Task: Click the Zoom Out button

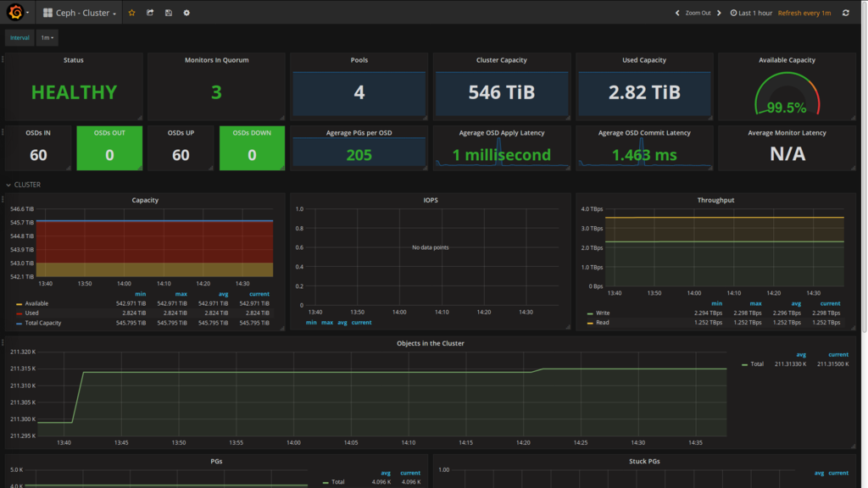Action: click(x=698, y=13)
